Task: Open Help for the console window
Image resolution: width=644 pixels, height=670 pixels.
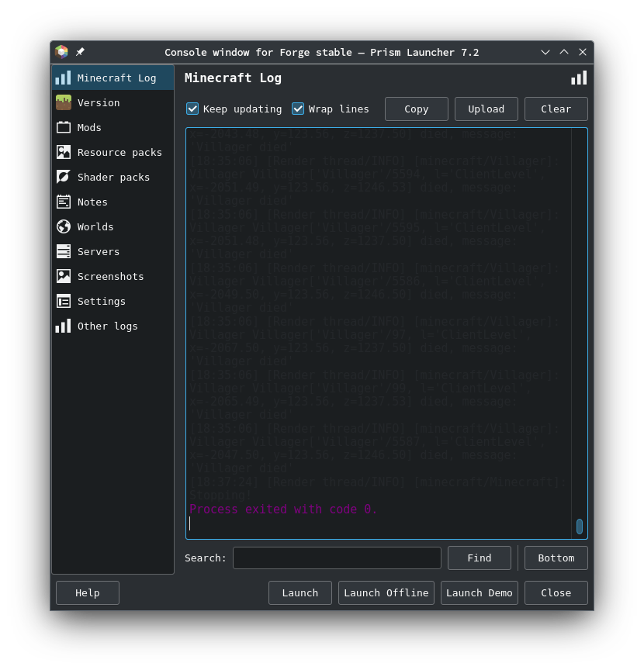Action: [x=87, y=592]
